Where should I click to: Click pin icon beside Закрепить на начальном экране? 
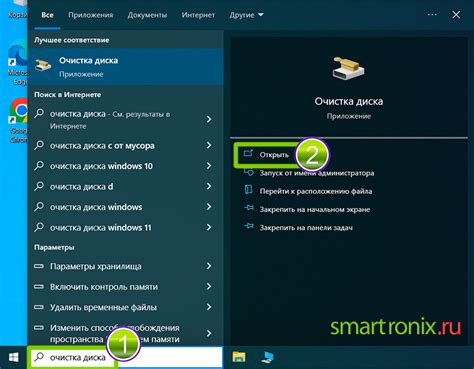(249, 208)
